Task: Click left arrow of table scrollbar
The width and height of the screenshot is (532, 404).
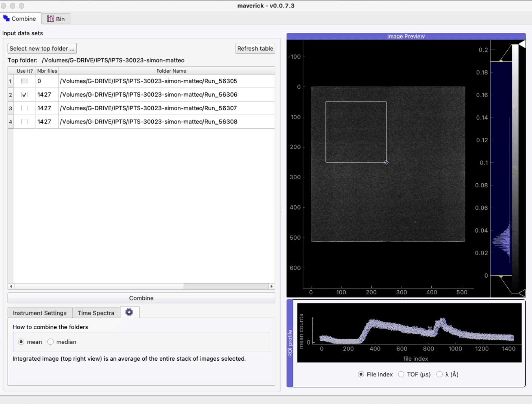Action: click(11, 286)
